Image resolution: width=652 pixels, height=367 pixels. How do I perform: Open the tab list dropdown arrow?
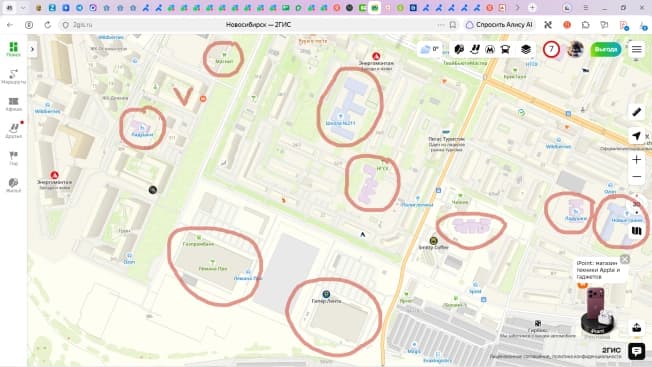click(23, 7)
